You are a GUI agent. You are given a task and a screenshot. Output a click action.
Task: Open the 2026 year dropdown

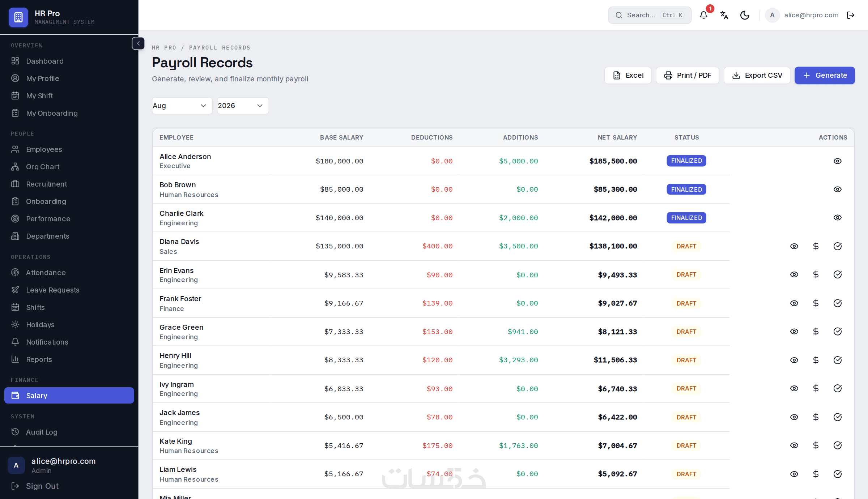coord(243,106)
